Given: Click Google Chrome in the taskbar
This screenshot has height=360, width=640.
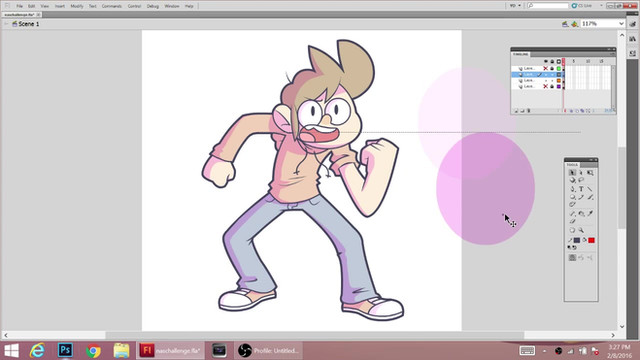Looking at the screenshot, I should [93, 350].
